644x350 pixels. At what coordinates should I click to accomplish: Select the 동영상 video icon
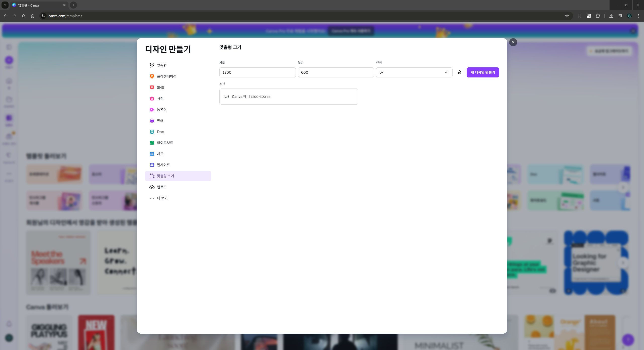click(x=152, y=110)
